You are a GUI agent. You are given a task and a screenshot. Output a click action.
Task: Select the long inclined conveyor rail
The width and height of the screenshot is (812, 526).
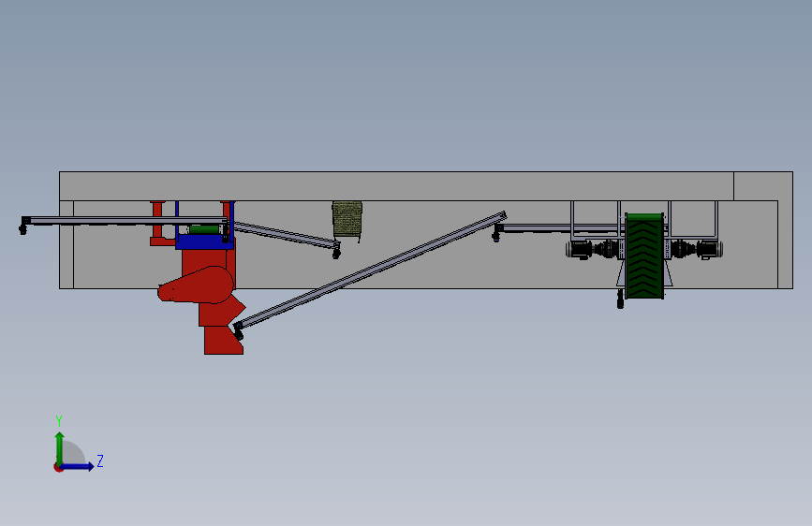tap(371, 270)
